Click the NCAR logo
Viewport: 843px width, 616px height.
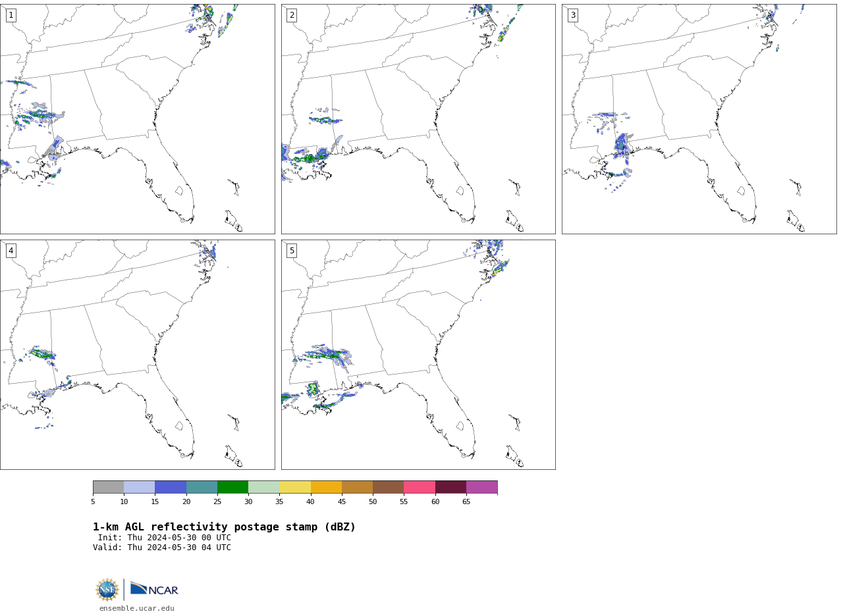click(x=154, y=589)
